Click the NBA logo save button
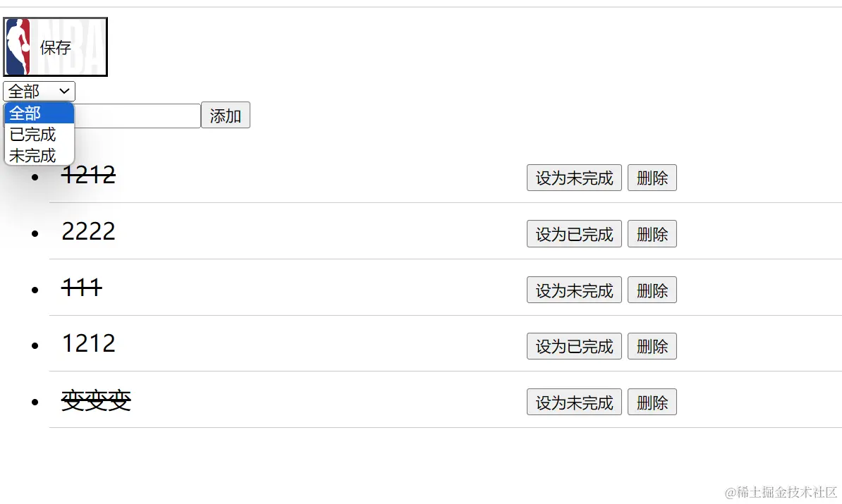 pos(55,47)
